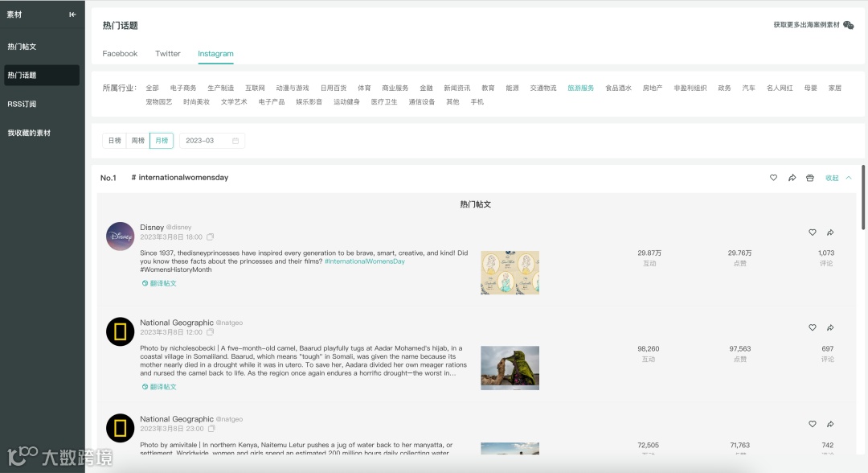The image size is (868, 473).
Task: Favorite National Geographic 12:00 post
Action: pos(812,328)
